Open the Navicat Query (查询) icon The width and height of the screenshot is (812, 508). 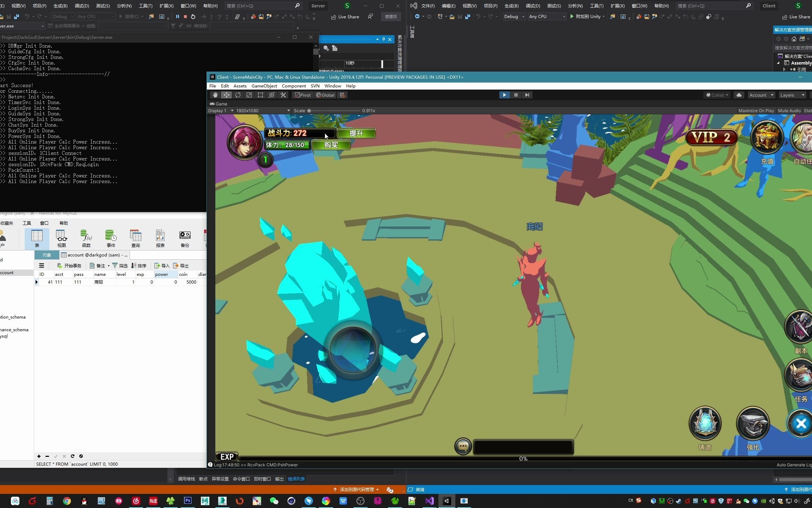pos(136,238)
